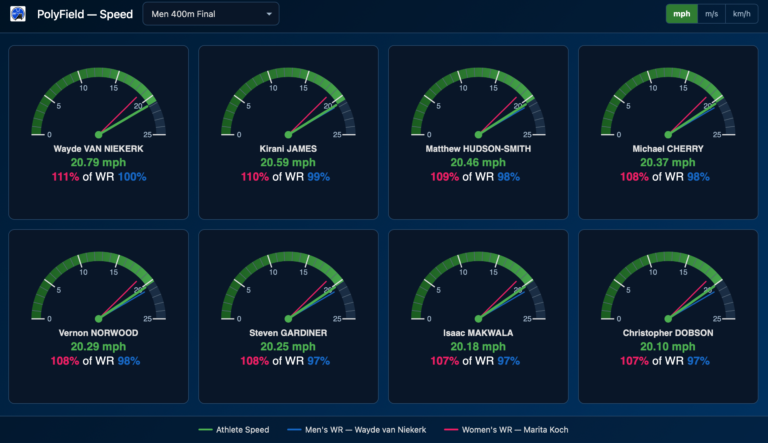Click Wayde VAN NIEKERK's speed gauge

[98, 105]
